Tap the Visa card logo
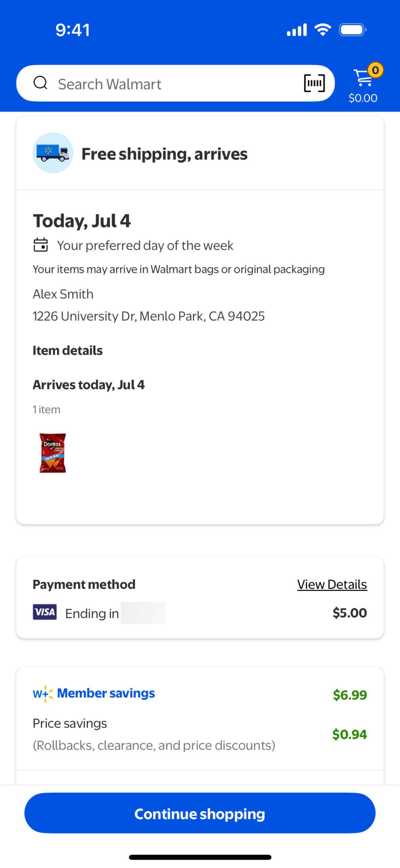This screenshot has height=868, width=400. (45, 612)
